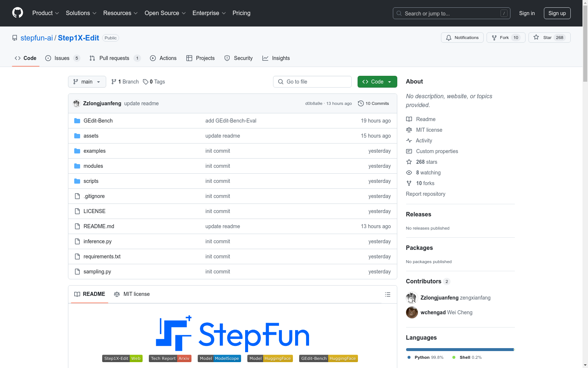The width and height of the screenshot is (588, 368).
Task: Click the Notifications bell button
Action: tap(462, 38)
